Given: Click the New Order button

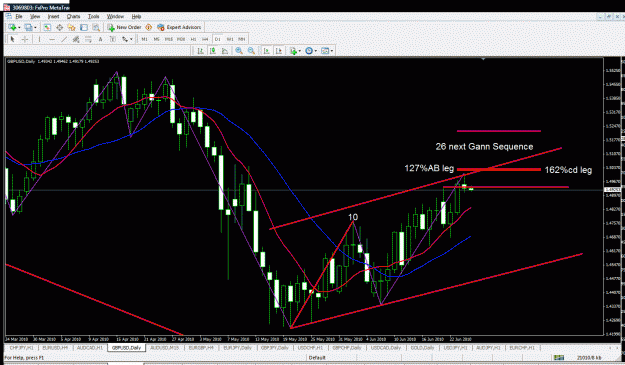Looking at the screenshot, I should pos(124,27).
